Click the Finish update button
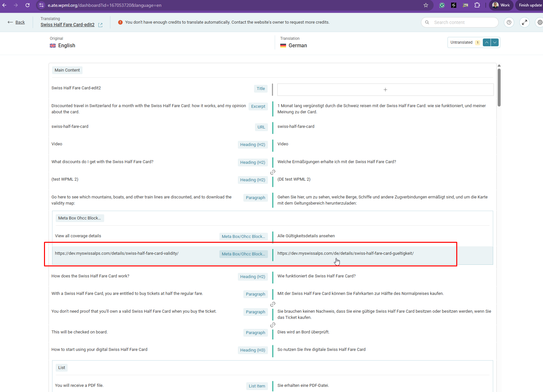Screen dimensions: 543x392 click(x=530, y=5)
